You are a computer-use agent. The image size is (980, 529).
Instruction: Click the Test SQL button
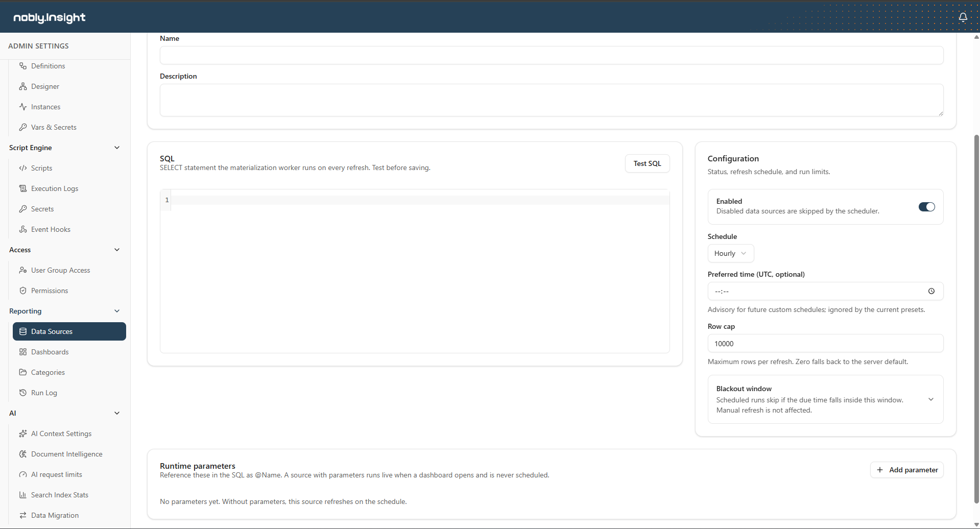[x=648, y=163]
